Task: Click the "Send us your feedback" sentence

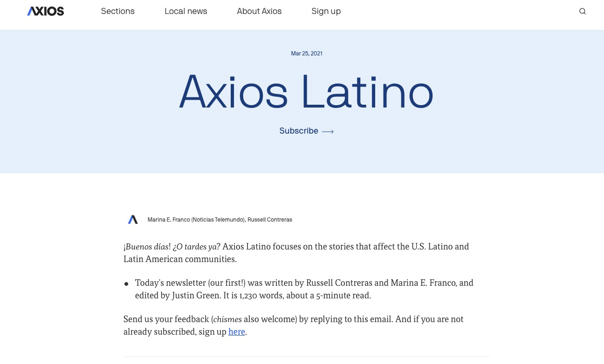Action: (166, 319)
